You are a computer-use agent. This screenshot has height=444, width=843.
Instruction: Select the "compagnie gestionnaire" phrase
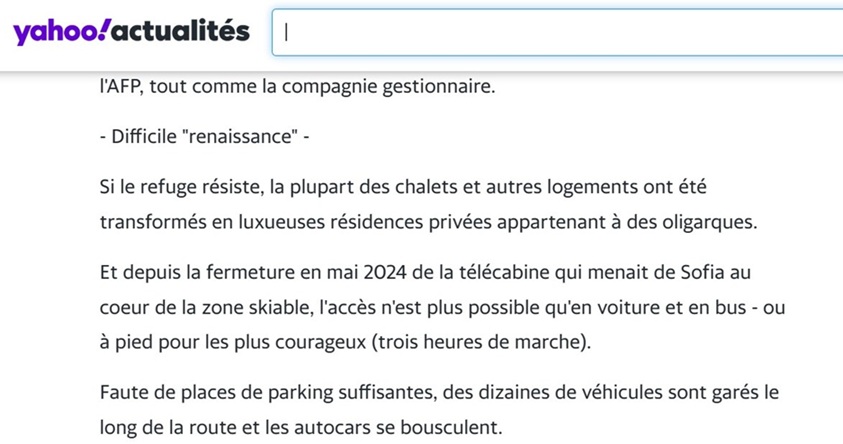point(388,87)
